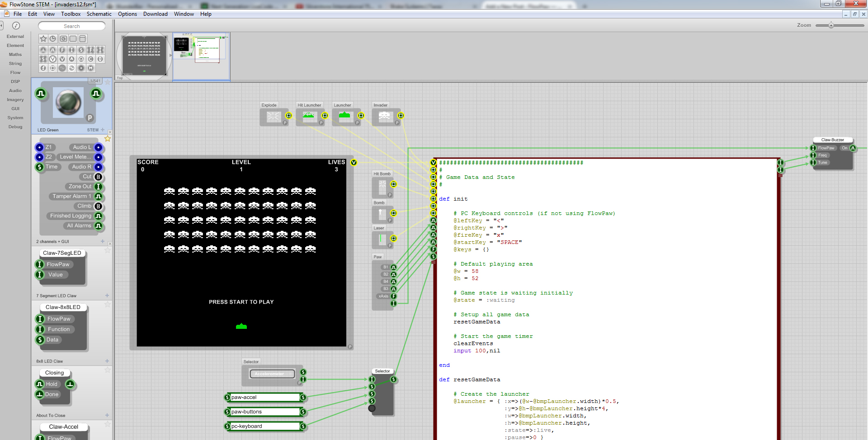Toggle favorite star on Closing module
The width and height of the screenshot is (868, 440).
coord(108,370)
